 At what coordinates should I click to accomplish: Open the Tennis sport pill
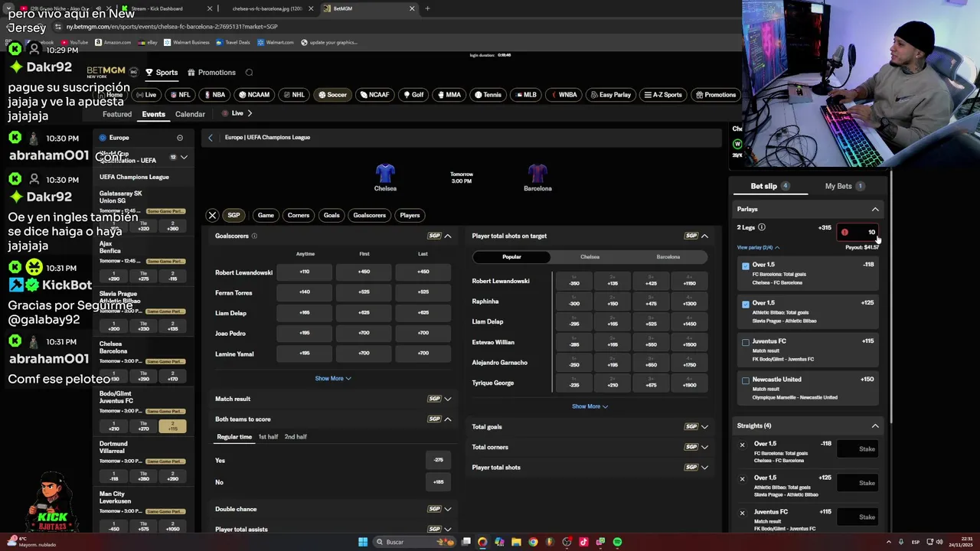(x=488, y=95)
